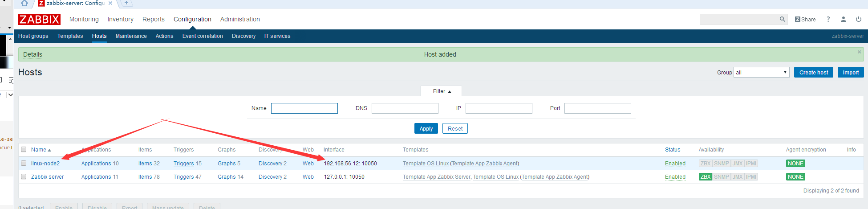
Task: Go to Maintenance submenu
Action: [131, 36]
